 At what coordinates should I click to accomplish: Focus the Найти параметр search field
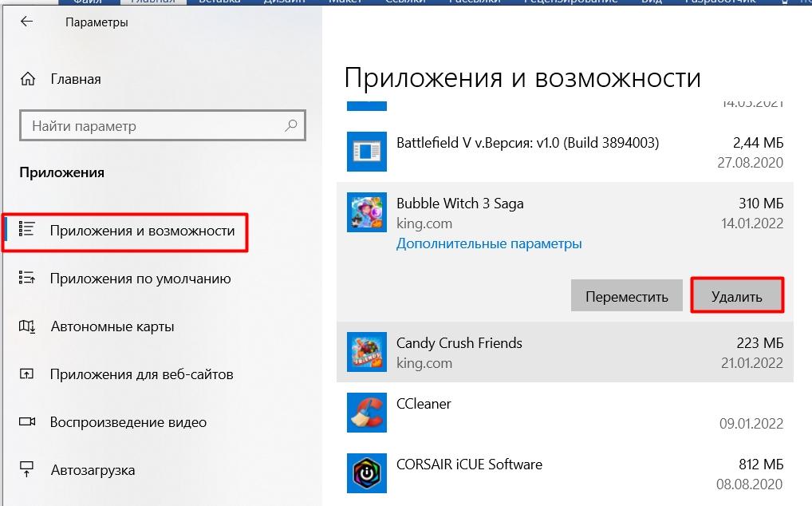pyautogui.click(x=163, y=125)
